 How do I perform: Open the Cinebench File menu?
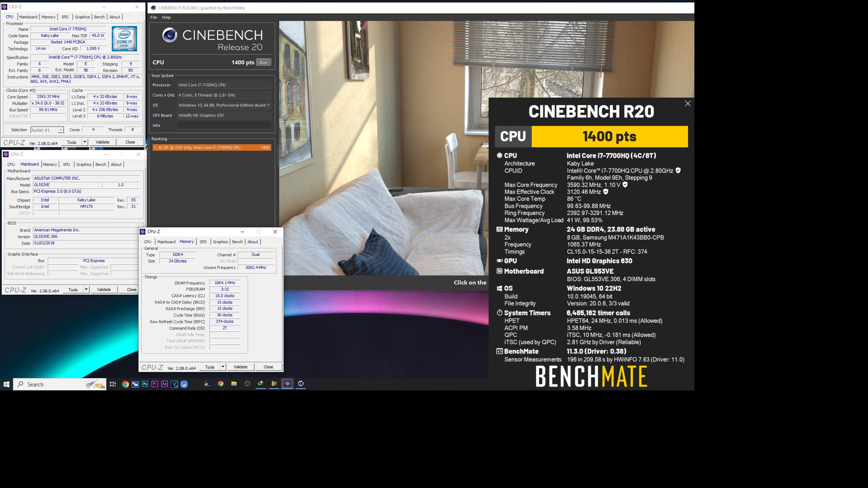pos(154,17)
